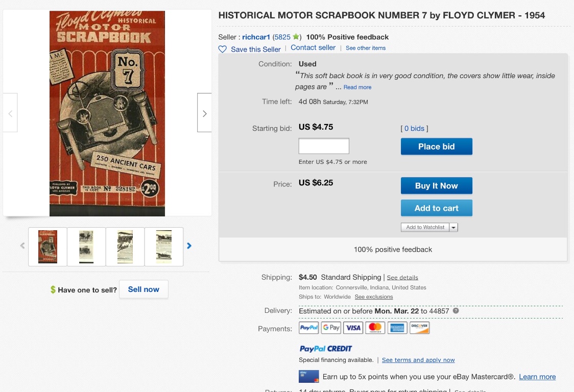
Task: Click the delivery info question mark icon
Action: click(456, 310)
